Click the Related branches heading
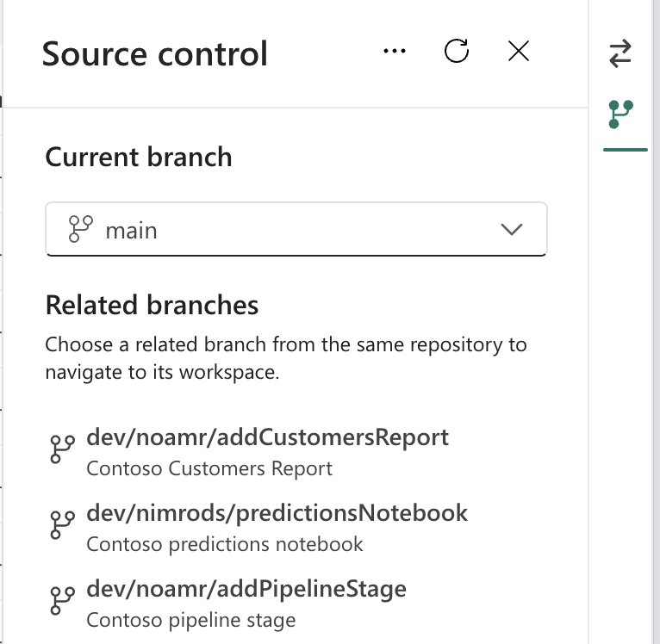The height and width of the screenshot is (644, 660). (152, 305)
